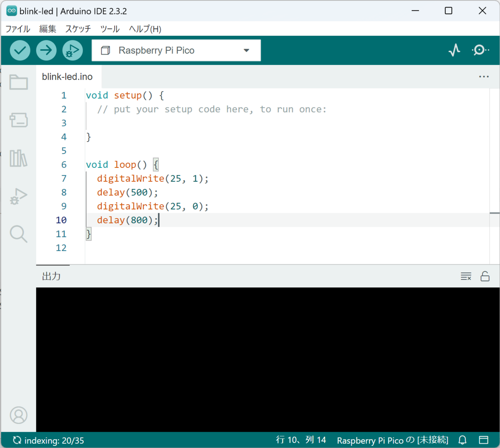This screenshot has width=500, height=448.
Task: Open the Sketchbook folder panel
Action: pos(19,82)
